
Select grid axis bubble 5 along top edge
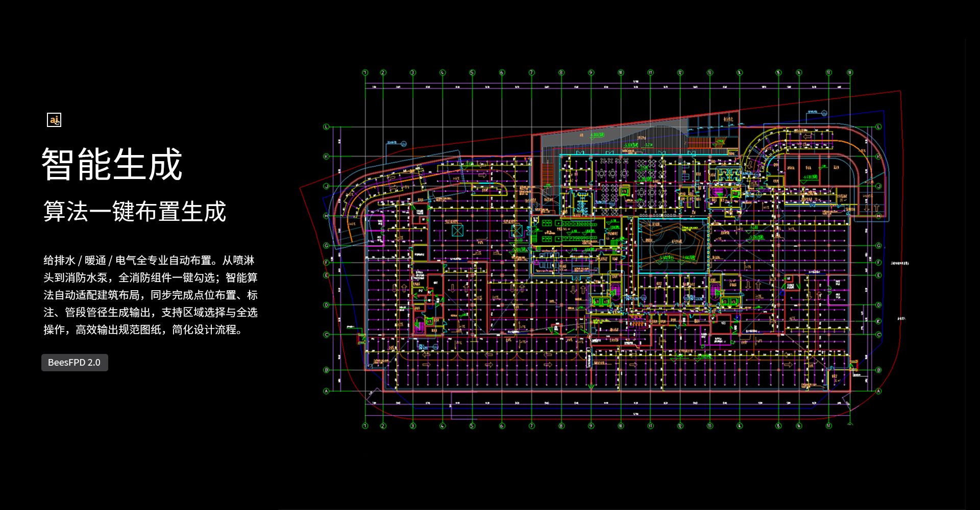click(472, 72)
